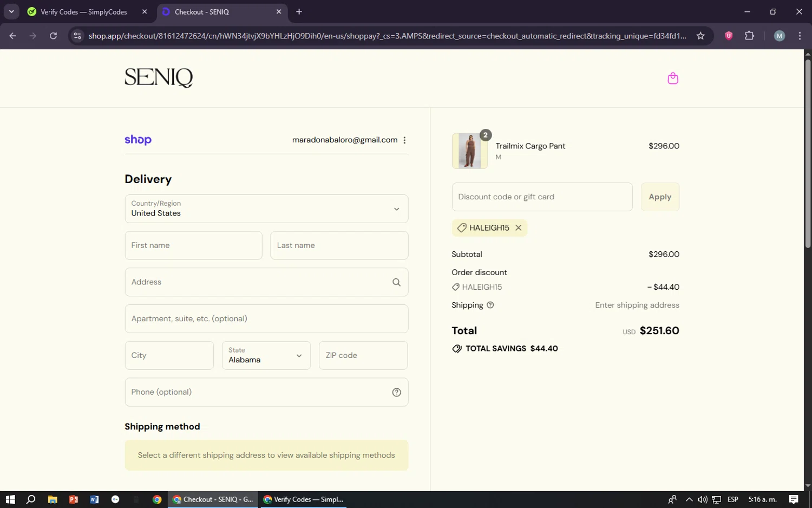Click the SENIQ store logo
Viewport: 812px width, 508px height.
(x=159, y=77)
